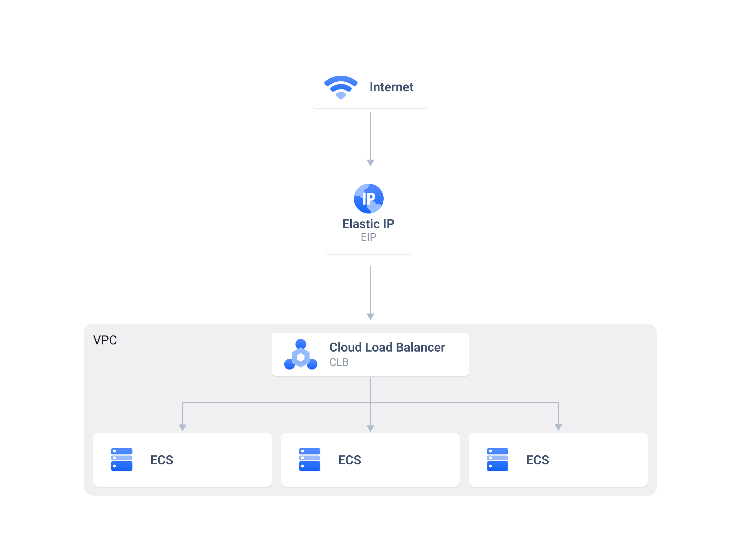Select the leftmost ECS server icon
Viewport: 741px width, 560px height.
122,460
